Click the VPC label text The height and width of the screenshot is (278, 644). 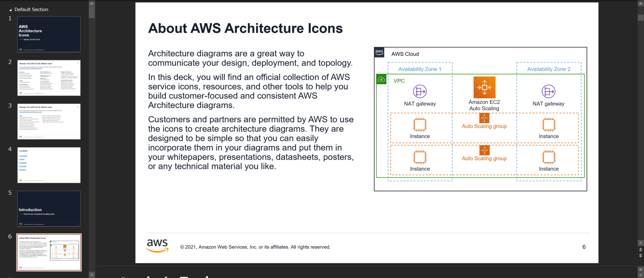tap(399, 81)
